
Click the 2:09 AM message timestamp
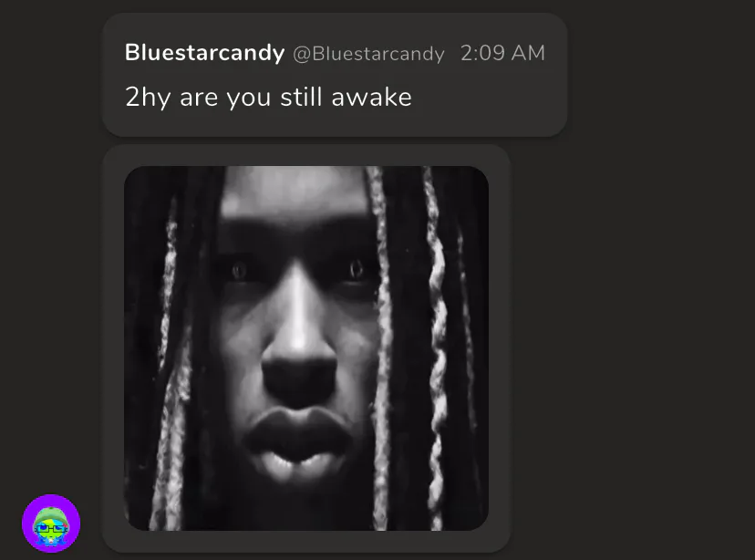(x=502, y=53)
